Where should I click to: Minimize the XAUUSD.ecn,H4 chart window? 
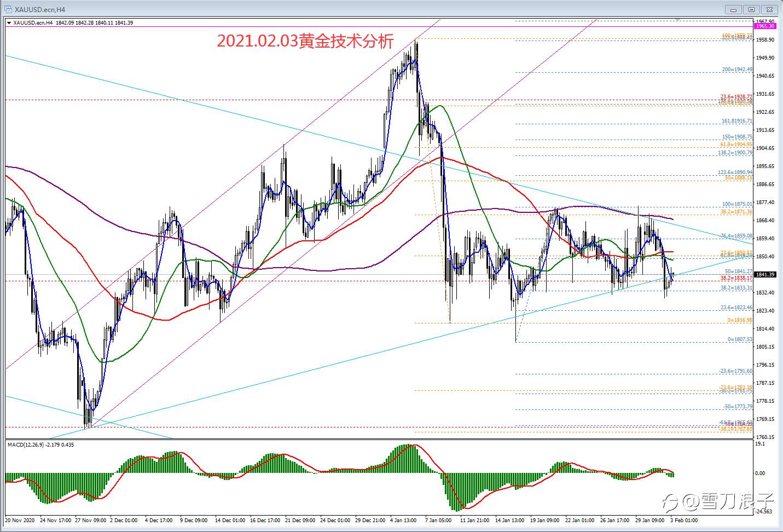(x=733, y=9)
